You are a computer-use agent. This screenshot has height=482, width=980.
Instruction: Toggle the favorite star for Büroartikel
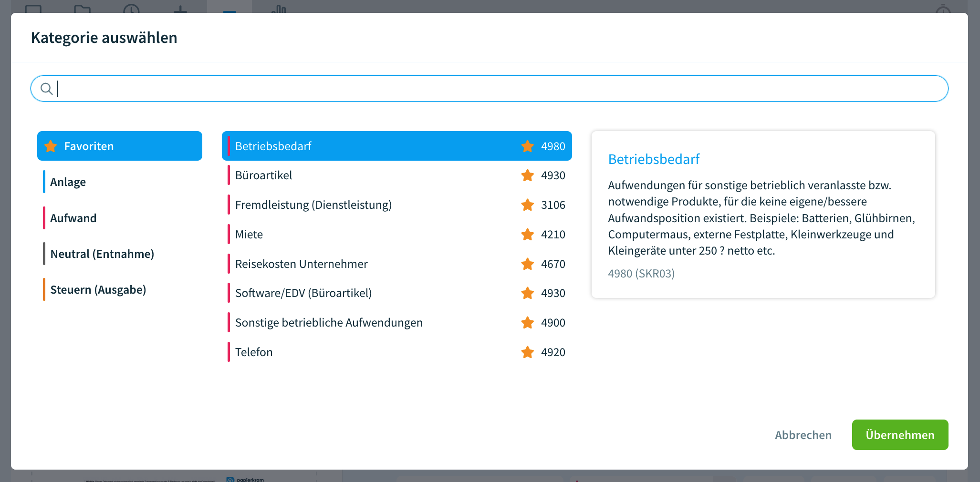[x=527, y=175]
